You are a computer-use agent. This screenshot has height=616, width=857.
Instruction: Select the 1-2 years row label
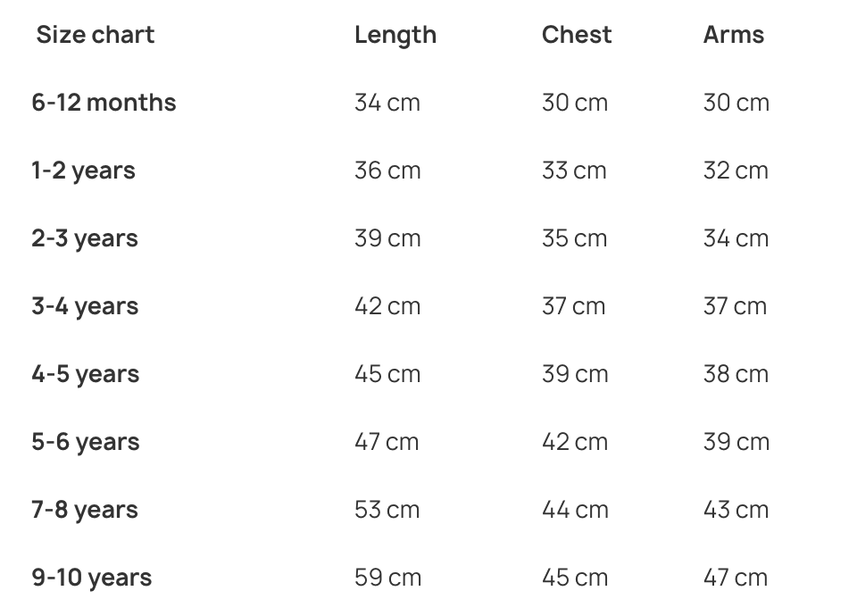[x=83, y=171]
